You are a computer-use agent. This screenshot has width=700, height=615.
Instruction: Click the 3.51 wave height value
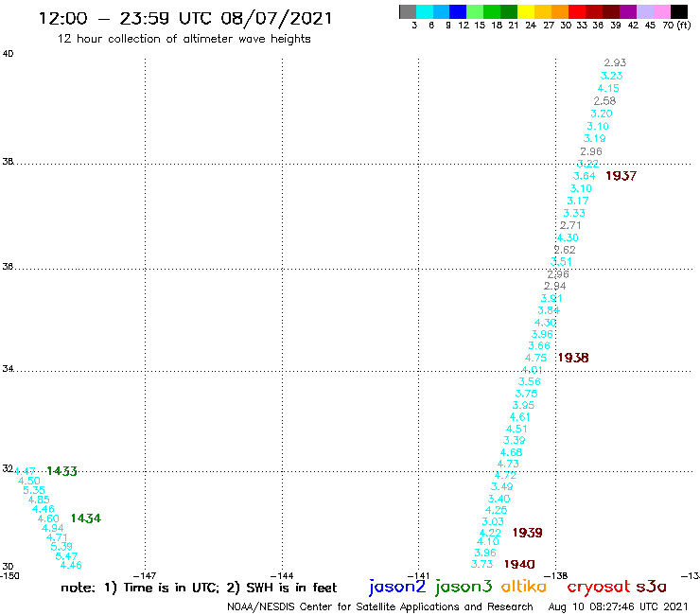(x=561, y=262)
